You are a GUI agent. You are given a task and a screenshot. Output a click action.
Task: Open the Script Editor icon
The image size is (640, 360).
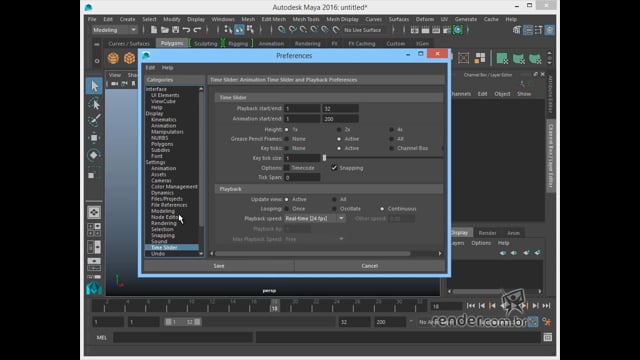pos(547,337)
